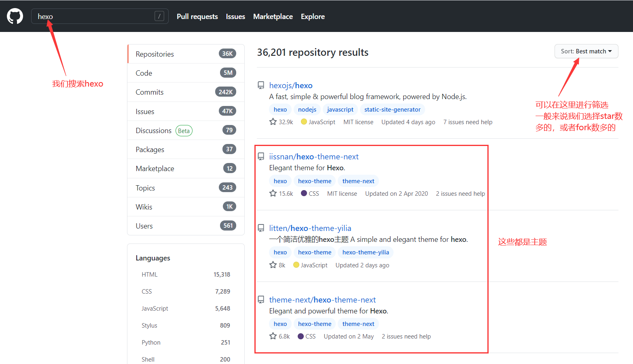Open GitHub home via Octocat logo
Viewport: 633px width, 364px height.
click(x=15, y=16)
